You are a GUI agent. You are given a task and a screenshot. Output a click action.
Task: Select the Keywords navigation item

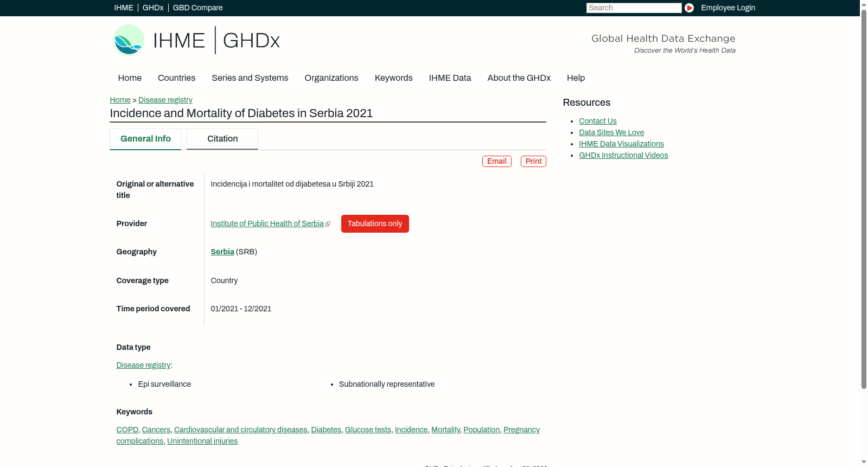point(393,78)
